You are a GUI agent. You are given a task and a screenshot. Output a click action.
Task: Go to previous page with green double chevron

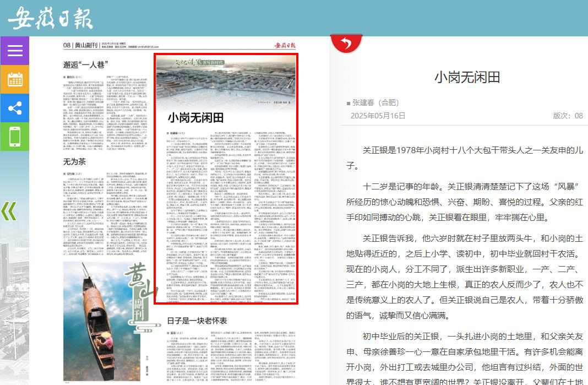click(9, 211)
